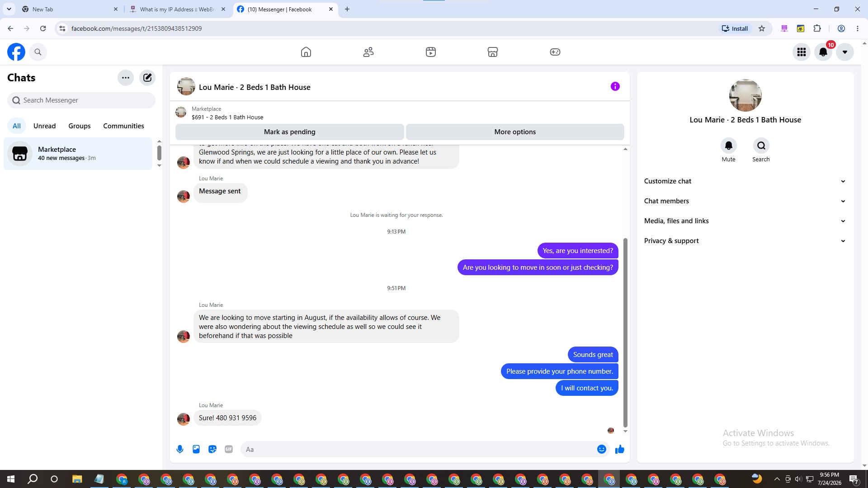Click the More options button

click(x=515, y=132)
